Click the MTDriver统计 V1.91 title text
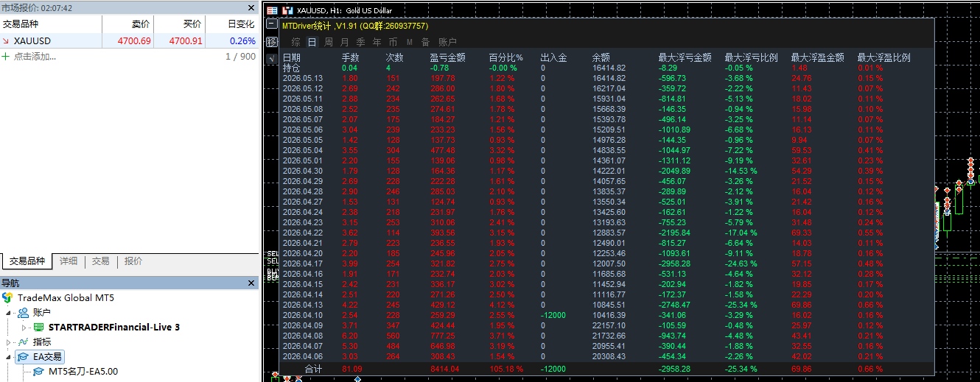Viewport: 980px width, 382px height. tap(354, 26)
